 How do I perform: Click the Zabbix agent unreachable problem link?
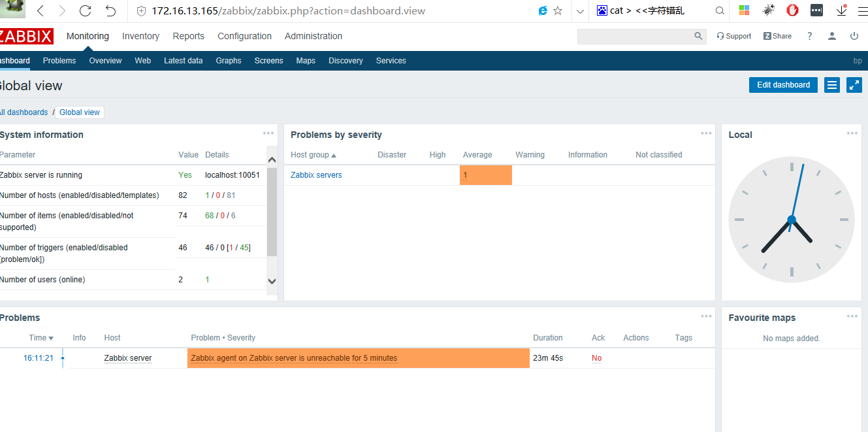pos(294,358)
